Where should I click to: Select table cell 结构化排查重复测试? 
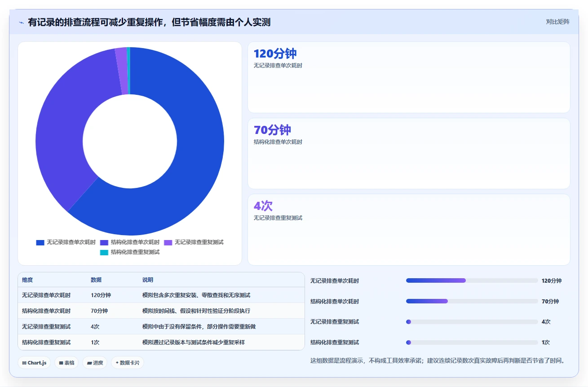click(x=46, y=343)
